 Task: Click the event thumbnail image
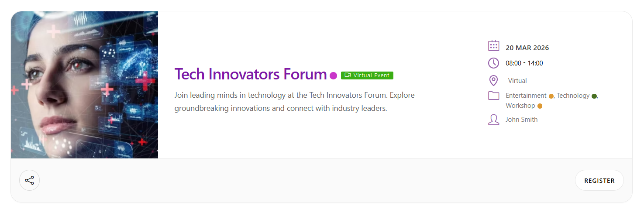tap(84, 85)
